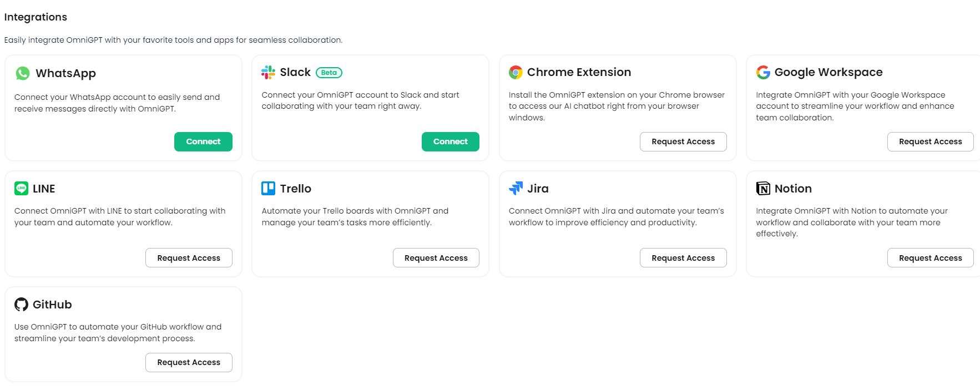Request access for Google Workspace
The width and height of the screenshot is (980, 390).
tap(931, 141)
